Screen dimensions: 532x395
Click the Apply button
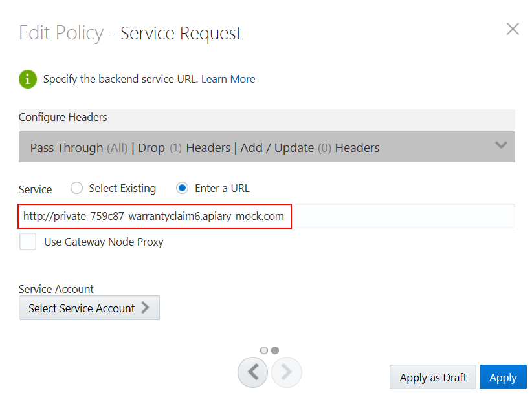(503, 377)
